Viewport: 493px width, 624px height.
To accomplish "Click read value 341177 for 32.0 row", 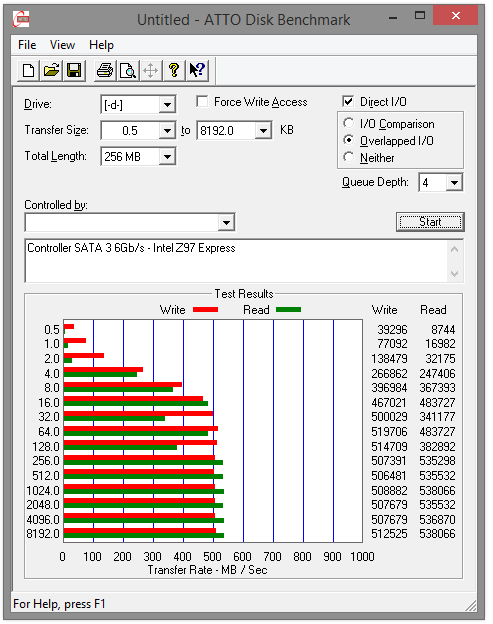I will [x=437, y=417].
